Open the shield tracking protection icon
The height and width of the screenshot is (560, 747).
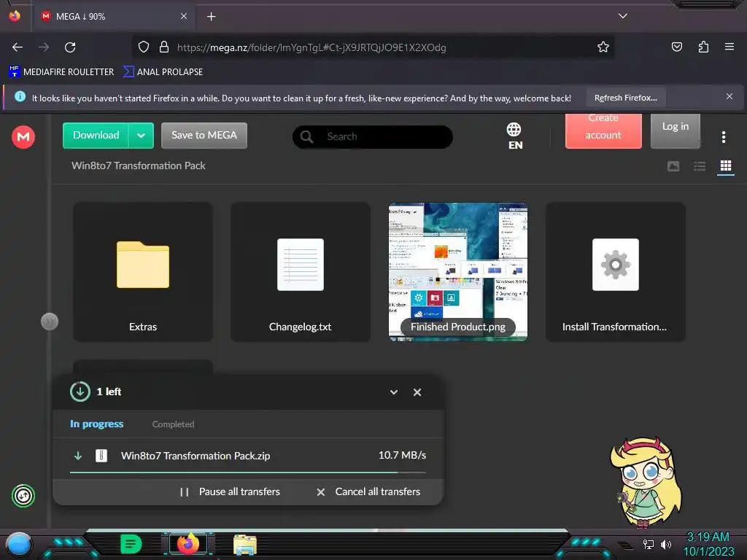point(144,47)
